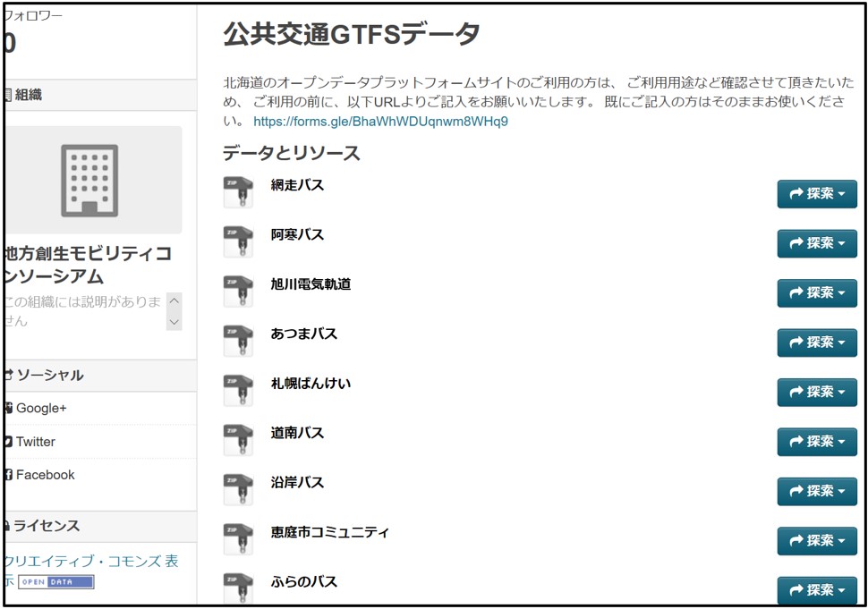Open the 網走バス resource link
This screenshot has height=609, width=868.
click(297, 185)
